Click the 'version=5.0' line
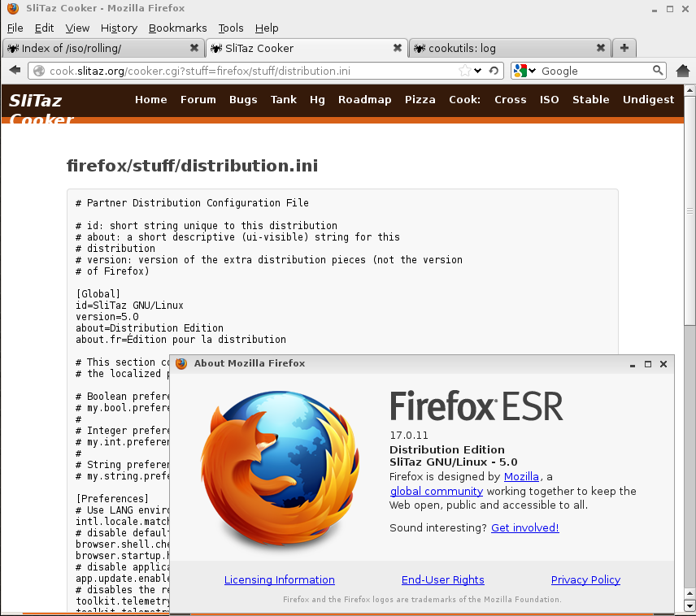The height and width of the screenshot is (616, 696). [x=107, y=316]
